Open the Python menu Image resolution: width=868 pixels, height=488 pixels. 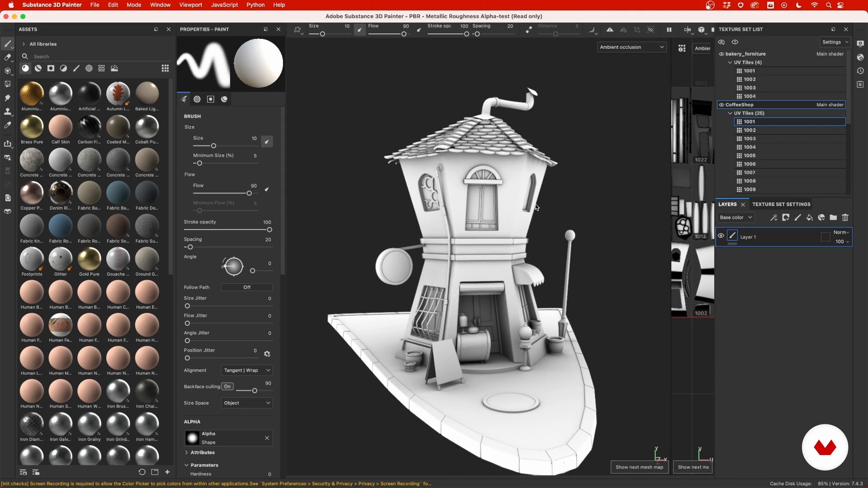255,5
